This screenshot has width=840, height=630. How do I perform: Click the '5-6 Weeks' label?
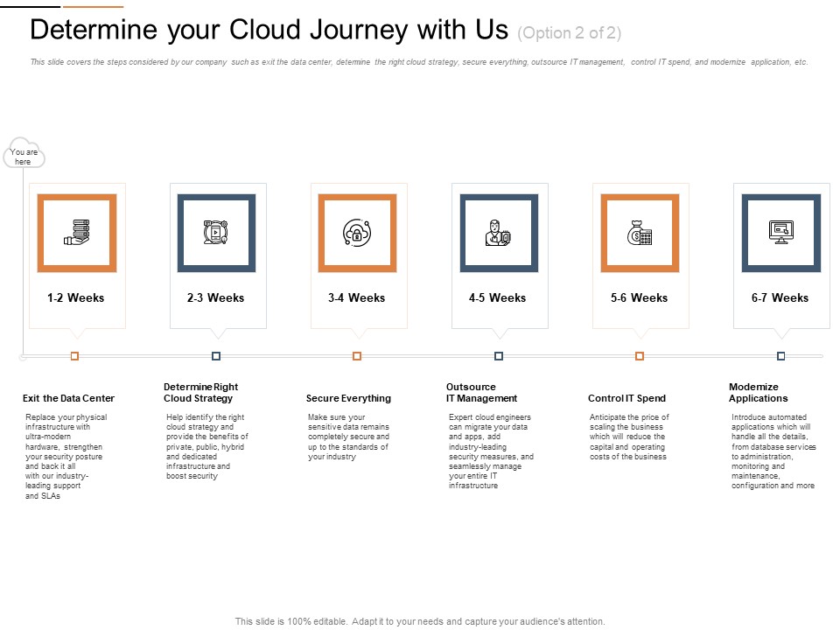click(x=639, y=297)
